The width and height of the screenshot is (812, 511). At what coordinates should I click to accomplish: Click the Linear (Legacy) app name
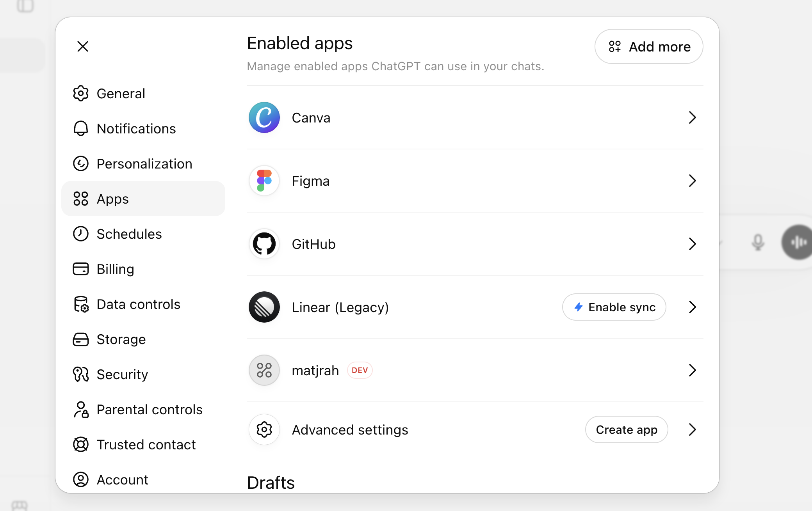[x=340, y=307]
